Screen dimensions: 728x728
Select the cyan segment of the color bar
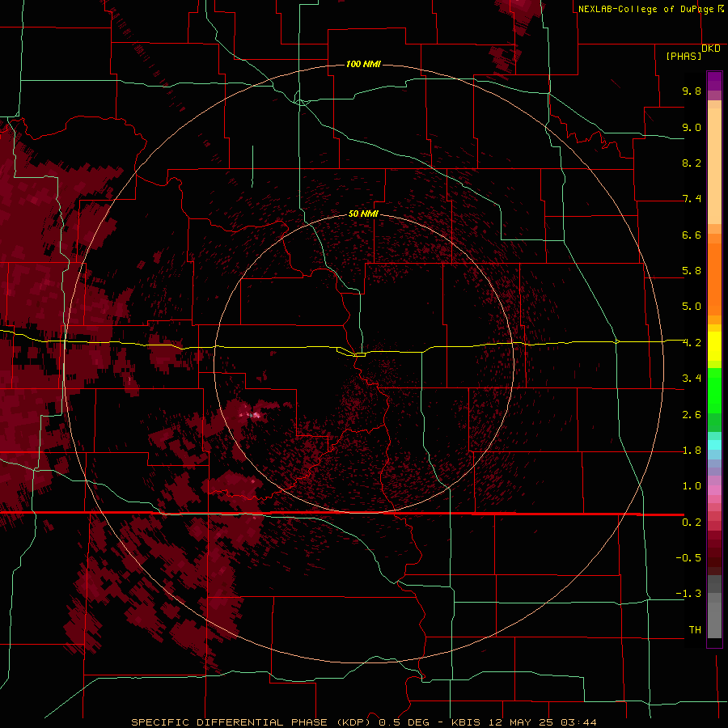click(x=714, y=445)
